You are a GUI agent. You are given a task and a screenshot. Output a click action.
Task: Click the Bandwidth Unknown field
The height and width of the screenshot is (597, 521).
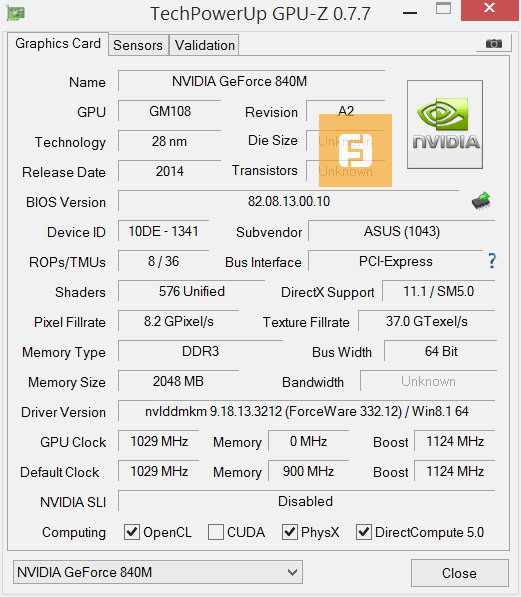tap(428, 381)
